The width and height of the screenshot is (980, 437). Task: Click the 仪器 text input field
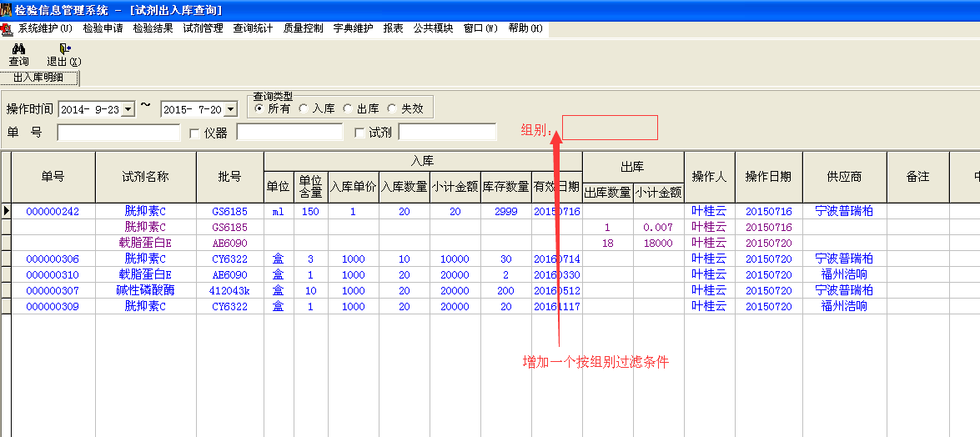point(289,132)
